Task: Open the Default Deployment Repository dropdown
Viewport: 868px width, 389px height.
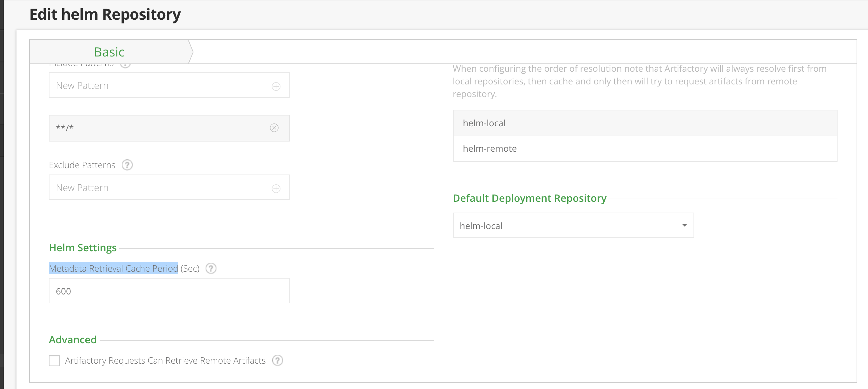Action: [x=573, y=225]
